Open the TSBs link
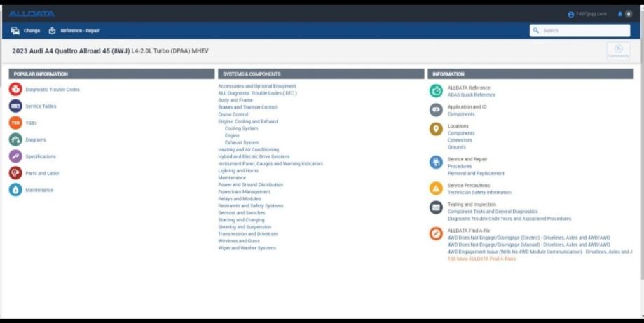 pos(32,123)
